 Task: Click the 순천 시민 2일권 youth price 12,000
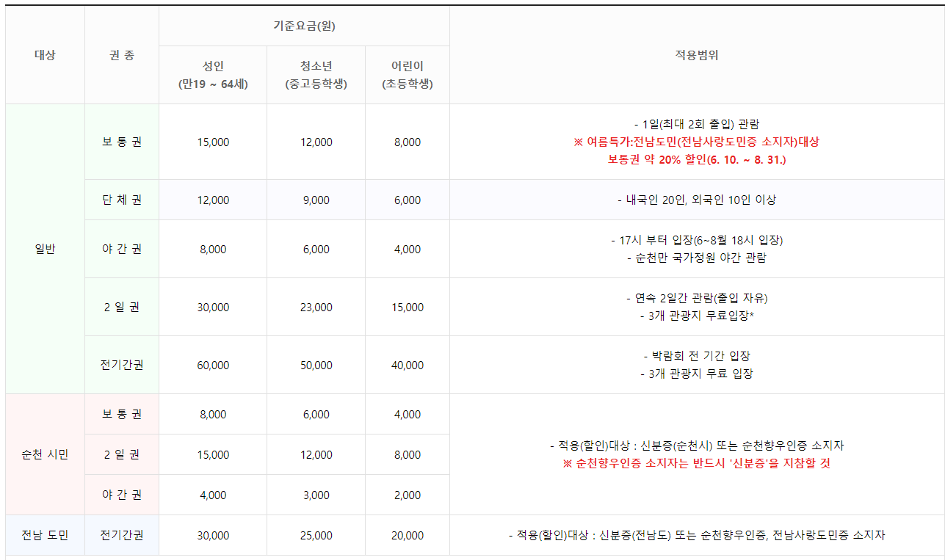[x=316, y=454]
